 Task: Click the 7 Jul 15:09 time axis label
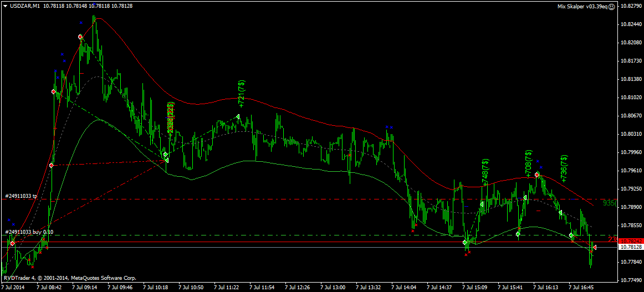coord(475,288)
